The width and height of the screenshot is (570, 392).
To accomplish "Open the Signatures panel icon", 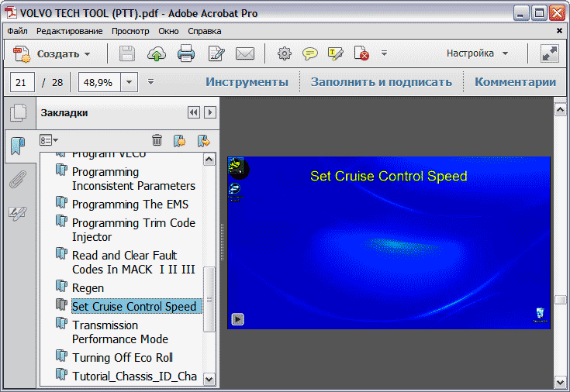I will pyautogui.click(x=17, y=214).
